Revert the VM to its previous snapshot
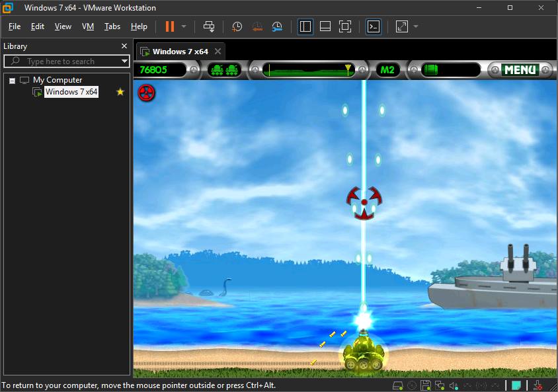Screen dimensions: 558x392 tap(257, 26)
